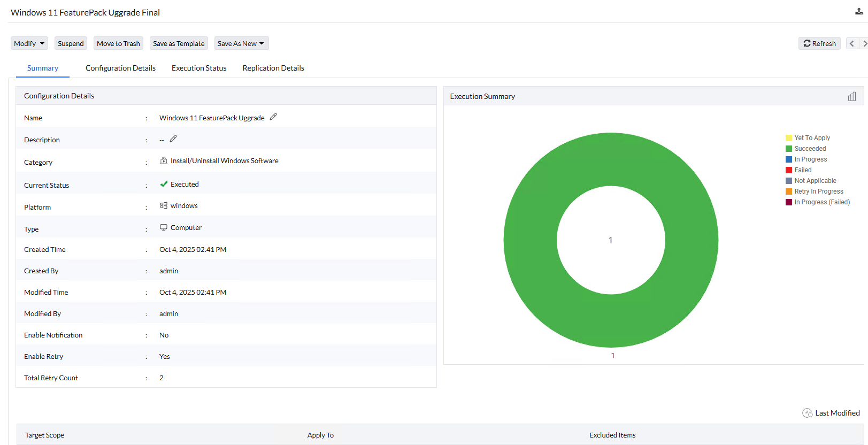Toggle the Yet To Apply legend item

point(812,138)
